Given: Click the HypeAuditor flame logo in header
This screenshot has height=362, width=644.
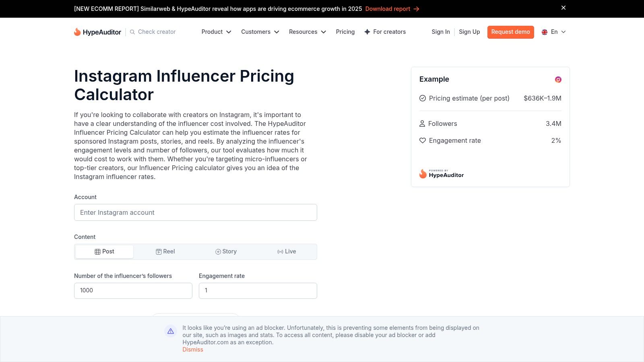Looking at the screenshot, I should click(77, 32).
